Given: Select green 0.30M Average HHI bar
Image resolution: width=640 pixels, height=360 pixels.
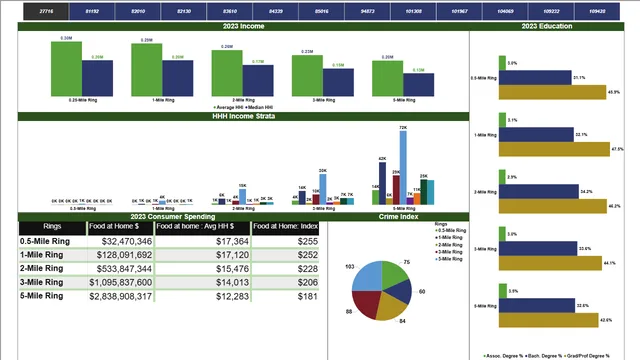Looking at the screenshot, I should pyautogui.click(x=67, y=69).
